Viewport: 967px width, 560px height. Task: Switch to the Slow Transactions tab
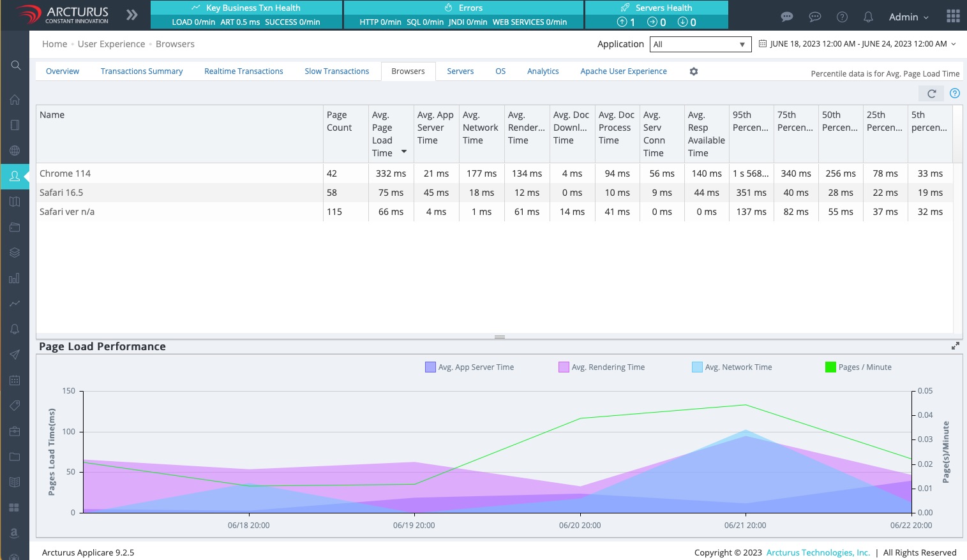pyautogui.click(x=336, y=71)
